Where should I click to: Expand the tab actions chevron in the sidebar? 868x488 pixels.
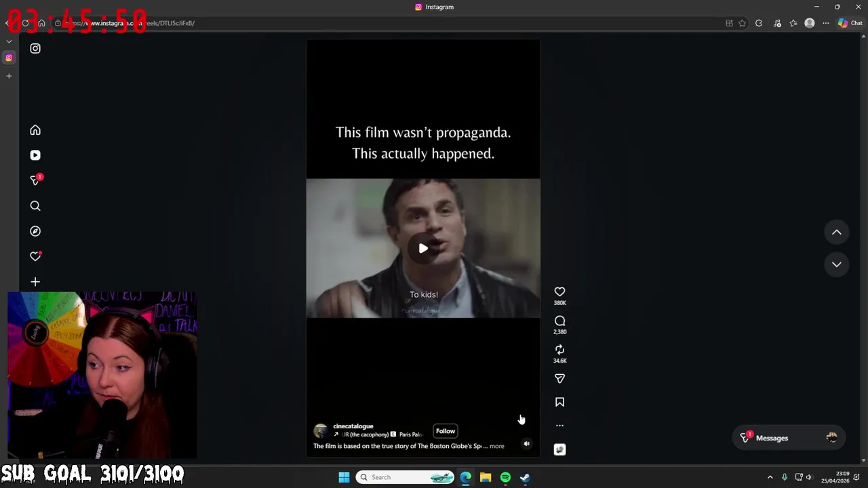point(9,41)
